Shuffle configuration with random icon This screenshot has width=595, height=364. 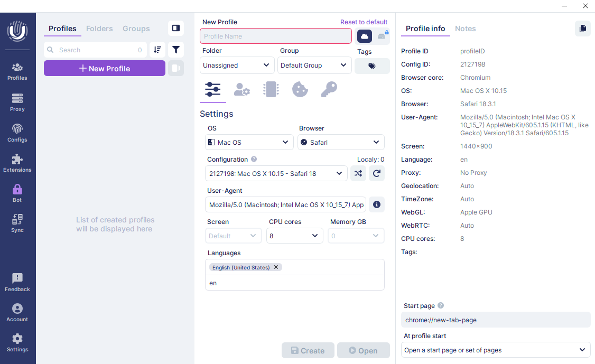358,173
